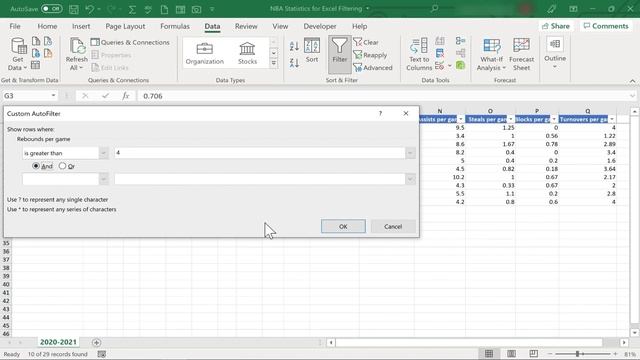This screenshot has width=640, height=360.
Task: Click Insert Function fx icon
Action: click(126, 96)
